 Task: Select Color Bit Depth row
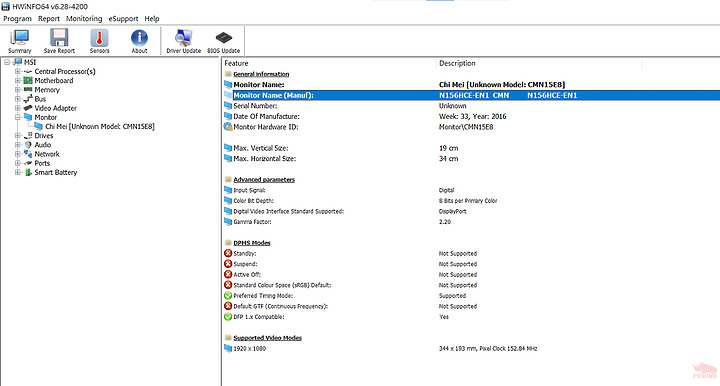pos(471,201)
